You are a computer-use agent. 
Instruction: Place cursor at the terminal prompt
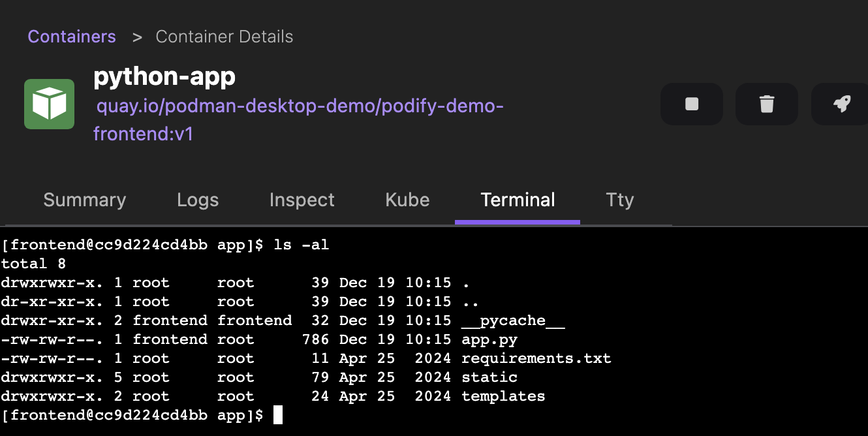[279, 415]
